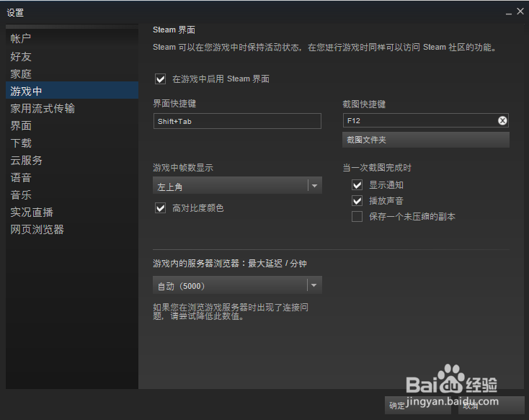This screenshot has height=420, width=529.
Task: Open the 游戏中帧数显示 dropdown showing 左上角
Action: [237, 186]
